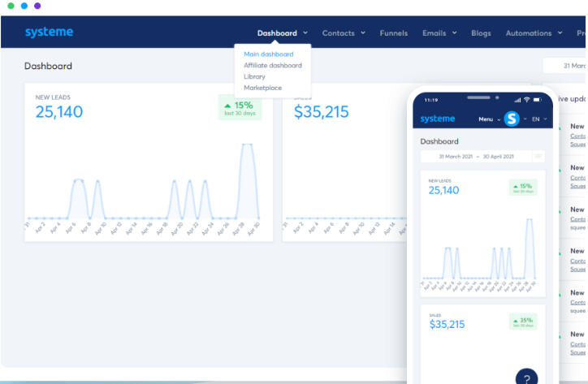
Task: Click the S profile avatar on phone
Action: click(511, 119)
